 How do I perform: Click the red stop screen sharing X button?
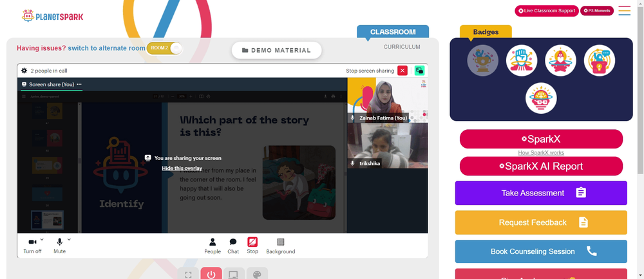[402, 71]
